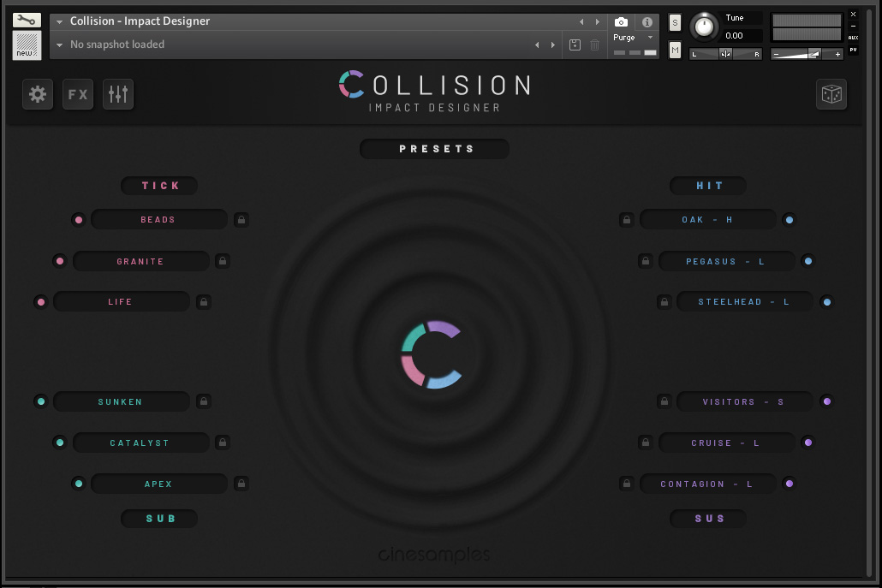Click the SUS section button
Image resolution: width=882 pixels, height=588 pixels.
point(708,519)
